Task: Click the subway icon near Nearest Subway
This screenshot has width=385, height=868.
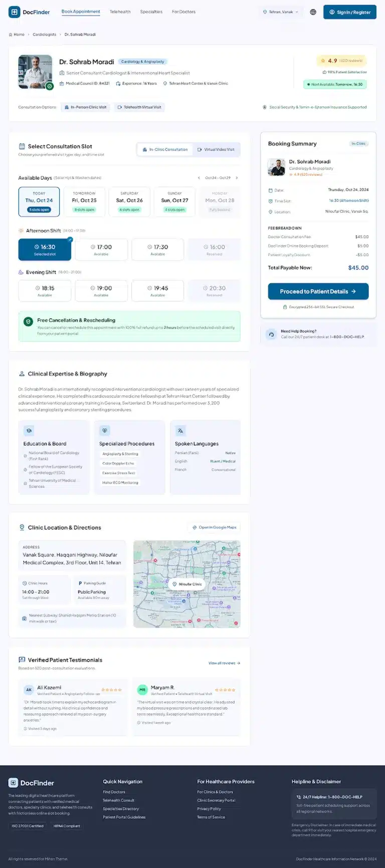Action: [x=25, y=619]
